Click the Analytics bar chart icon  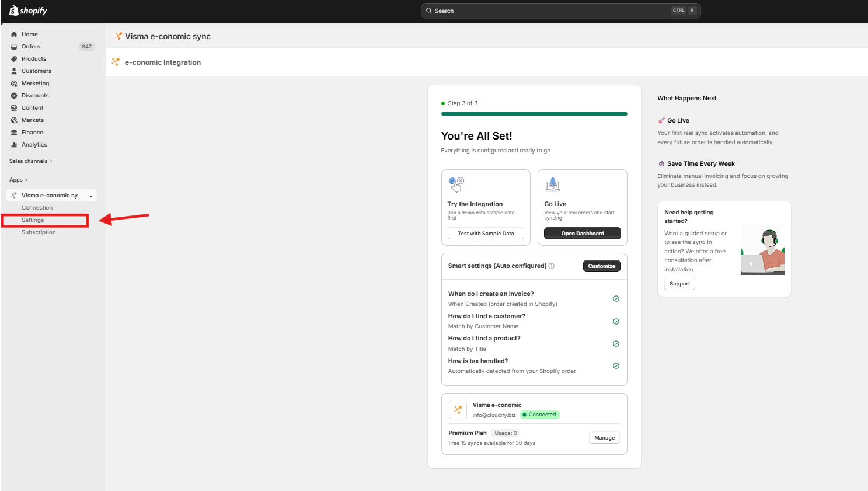(14, 145)
